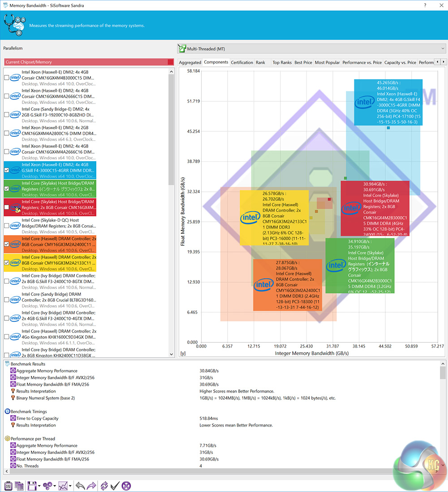Open the clipboard options toolbar icon

(9, 486)
